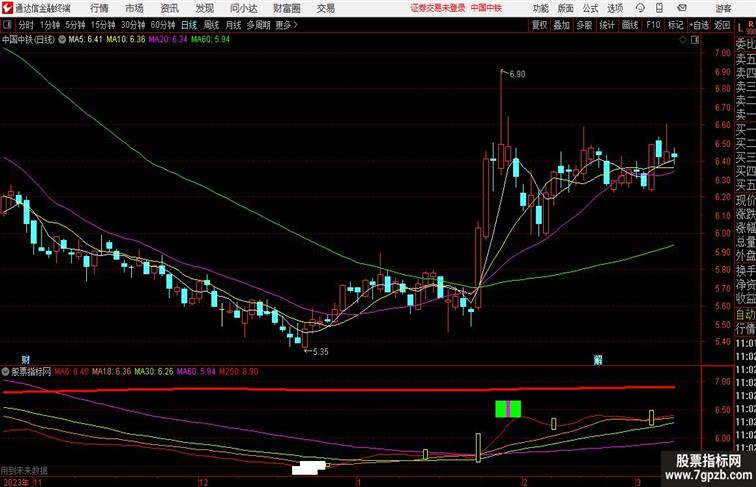
Task: Expand 中国中铁 main chart indicator settings arrow
Action: tap(62, 40)
